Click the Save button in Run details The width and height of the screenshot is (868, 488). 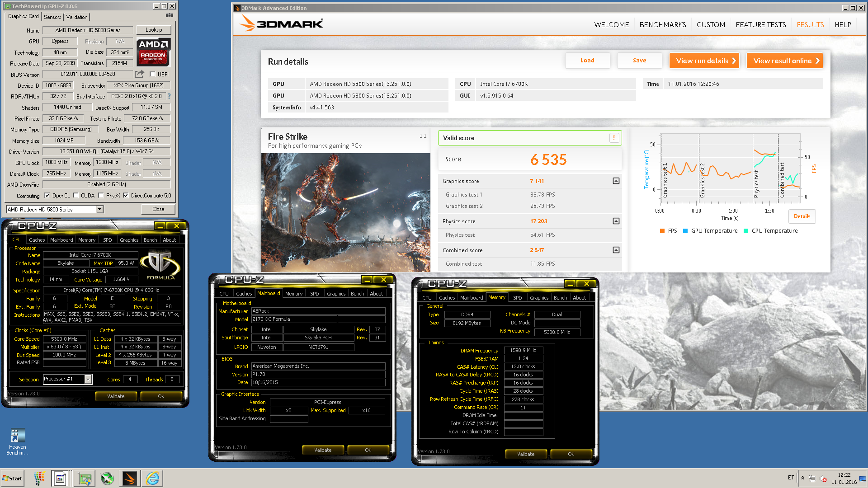(639, 61)
